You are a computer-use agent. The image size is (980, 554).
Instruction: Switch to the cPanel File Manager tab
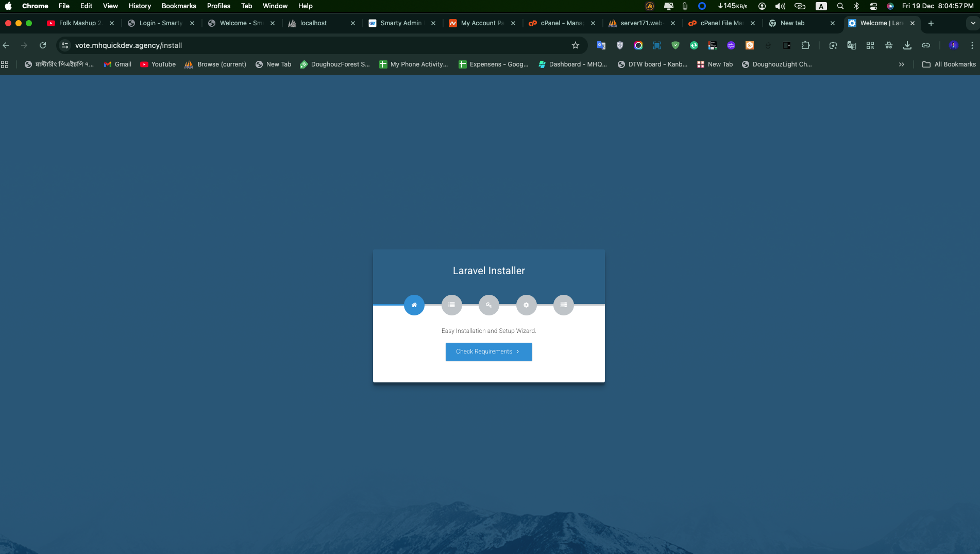(x=721, y=23)
